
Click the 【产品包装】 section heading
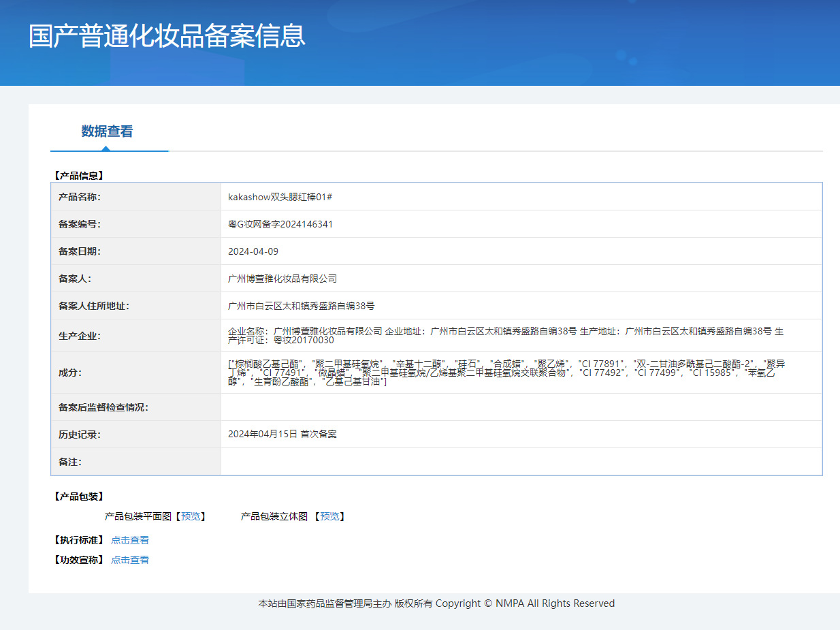click(79, 497)
